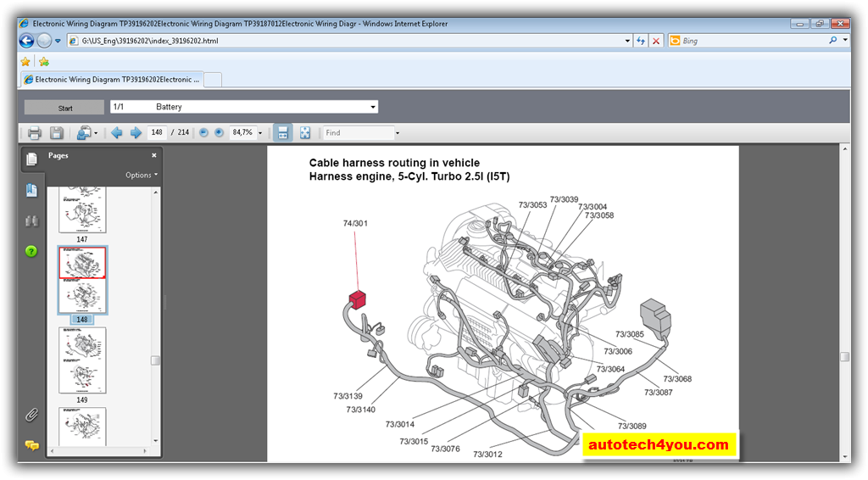Click the Save (floppy disk) icon
The height and width of the screenshot is (480, 868).
tap(57, 133)
